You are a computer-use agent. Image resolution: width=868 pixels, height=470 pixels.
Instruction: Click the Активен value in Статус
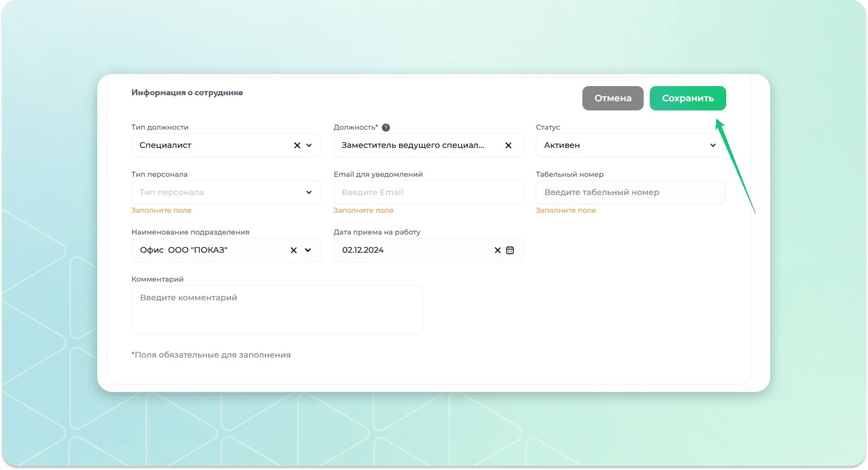click(562, 145)
